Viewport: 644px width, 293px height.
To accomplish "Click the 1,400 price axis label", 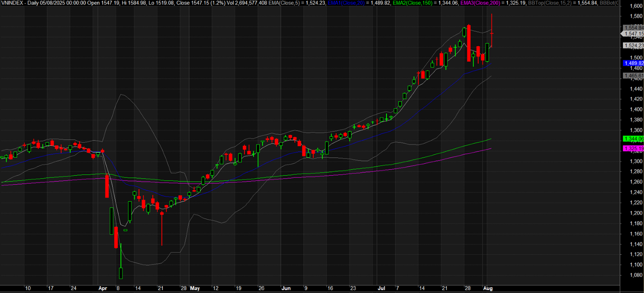I will 636,109.
